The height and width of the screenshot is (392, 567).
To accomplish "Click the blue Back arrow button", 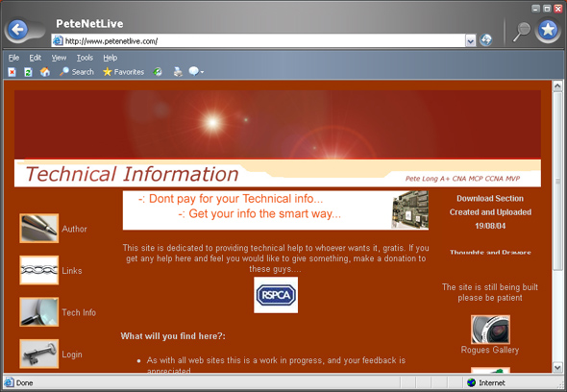I will [x=17, y=29].
